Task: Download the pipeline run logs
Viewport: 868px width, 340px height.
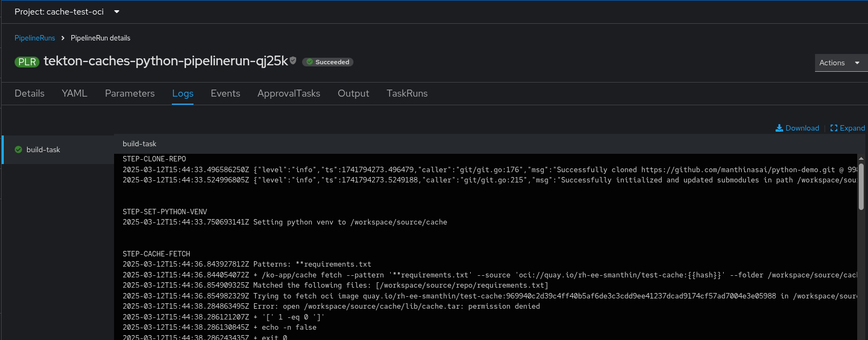Action: tap(797, 128)
